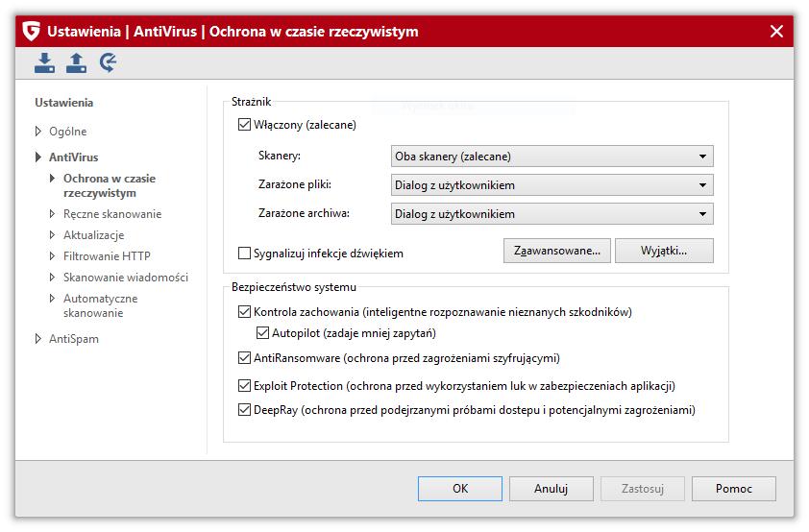Click the Wyjątki... button

click(664, 251)
